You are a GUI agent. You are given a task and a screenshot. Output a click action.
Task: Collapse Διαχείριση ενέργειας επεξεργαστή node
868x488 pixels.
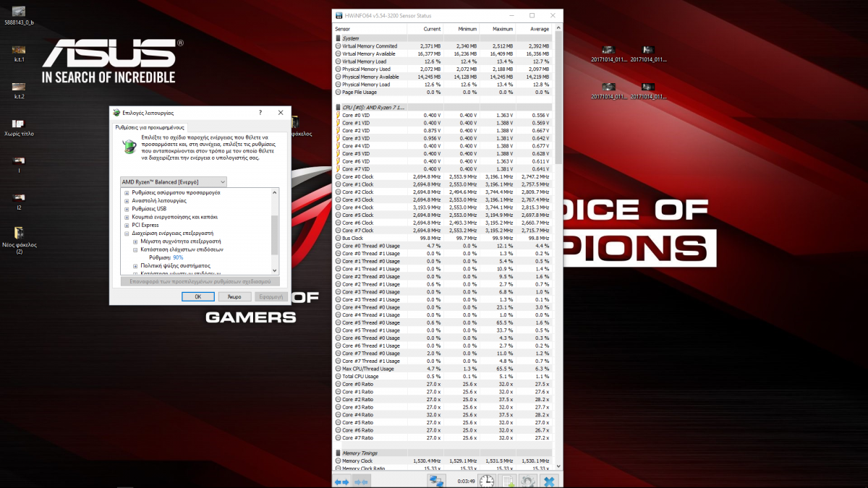point(127,234)
